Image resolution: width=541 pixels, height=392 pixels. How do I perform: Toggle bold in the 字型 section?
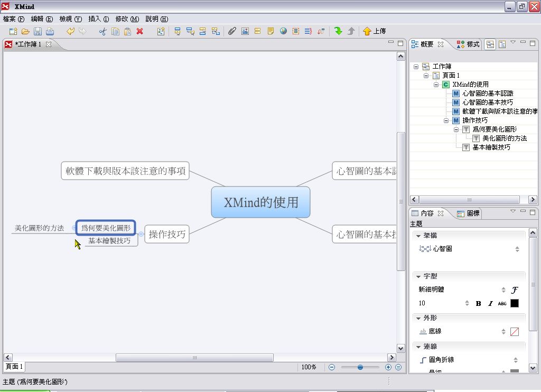point(478,304)
